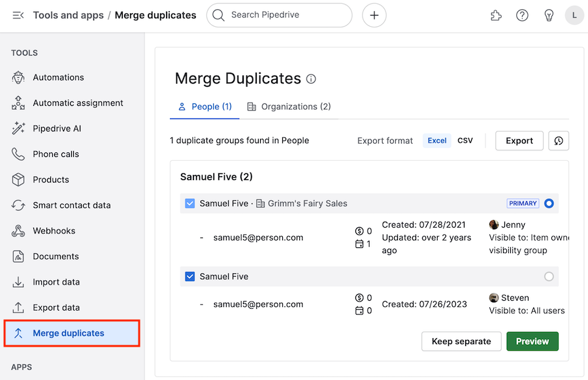Screen dimensions: 588x380
Task: Click the Documents icon
Action: [x=18, y=256]
